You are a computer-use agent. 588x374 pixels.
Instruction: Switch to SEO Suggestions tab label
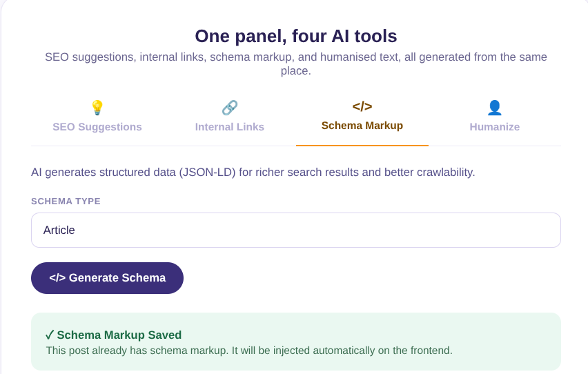pyautogui.click(x=97, y=127)
